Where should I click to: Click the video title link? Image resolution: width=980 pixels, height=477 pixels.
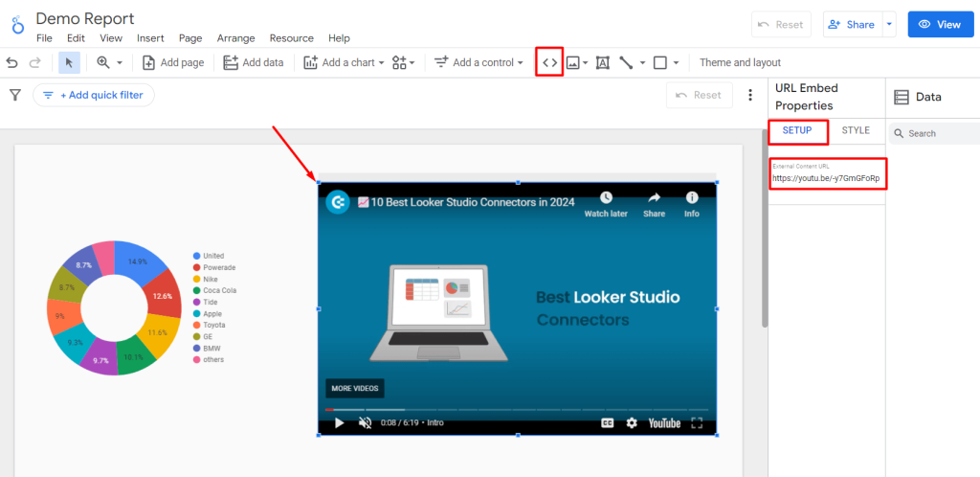pos(466,202)
